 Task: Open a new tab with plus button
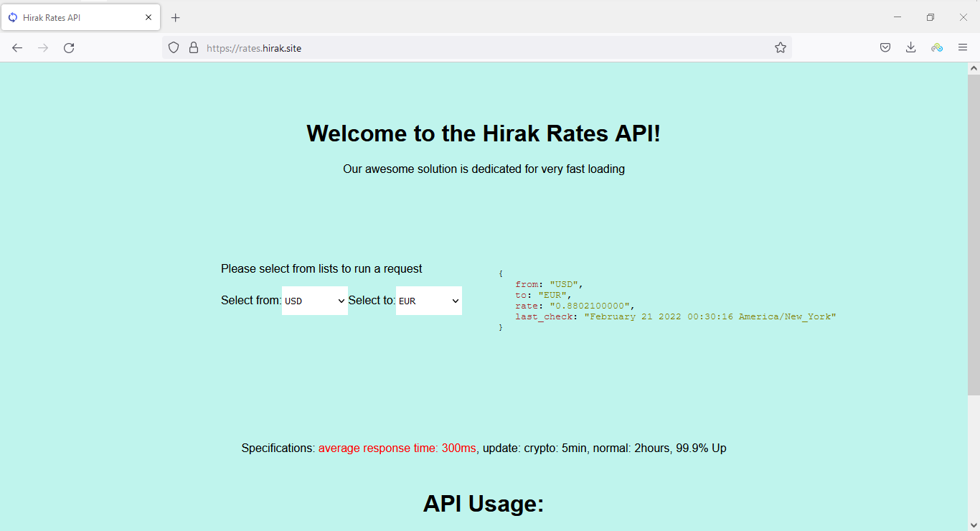pyautogui.click(x=176, y=18)
